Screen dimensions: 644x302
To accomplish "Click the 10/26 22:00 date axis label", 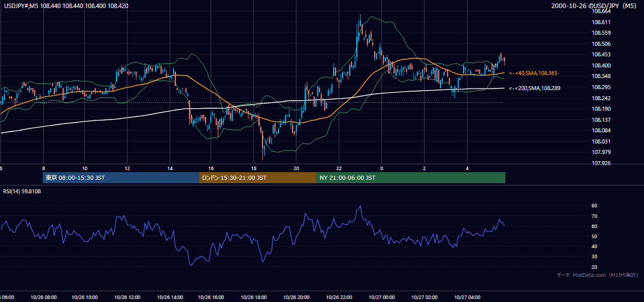I will [x=340, y=297].
